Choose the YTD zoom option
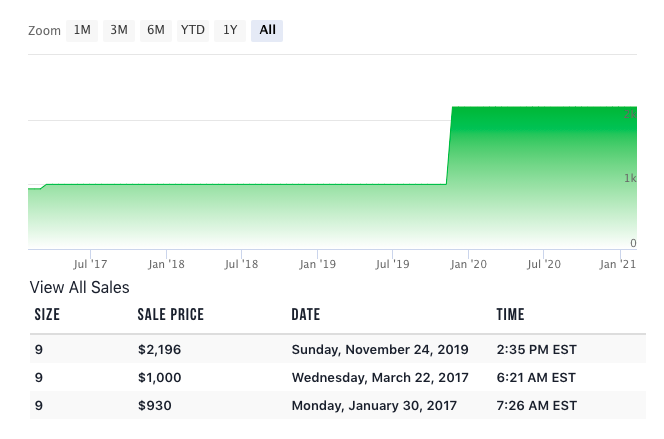The width and height of the screenshot is (664, 439). (x=193, y=30)
